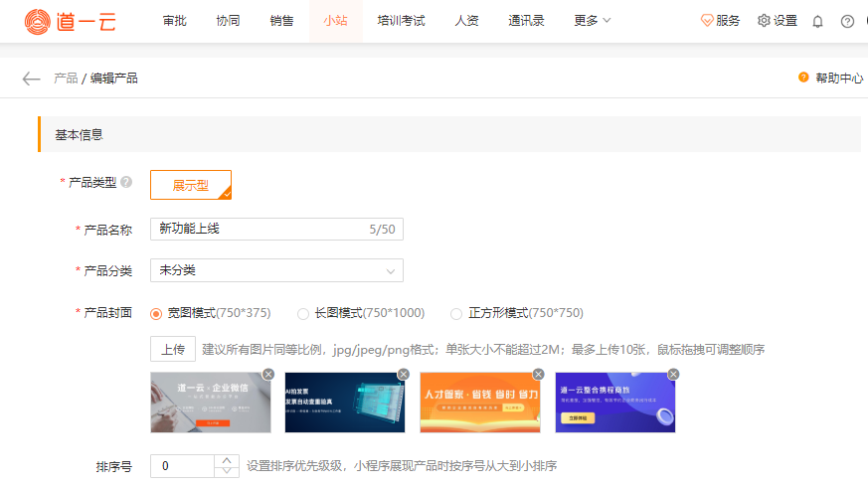Open the 培训考试 tab
This screenshot has width=868, height=487.
coord(401,21)
